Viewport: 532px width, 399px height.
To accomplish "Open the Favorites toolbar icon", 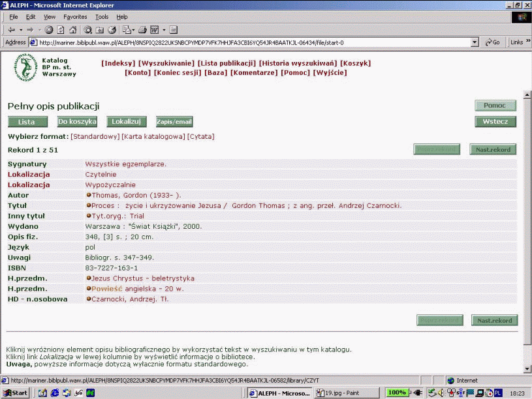I will click(99, 29).
